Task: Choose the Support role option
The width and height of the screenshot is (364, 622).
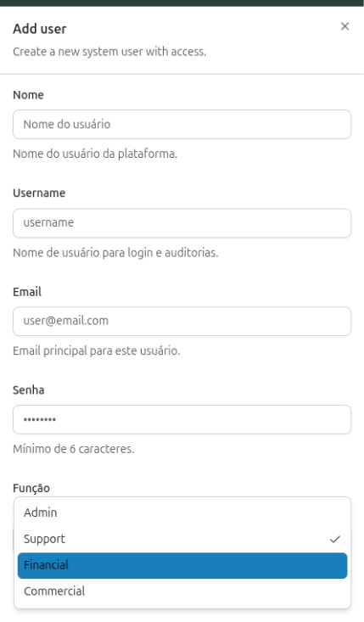Action: 182,539
